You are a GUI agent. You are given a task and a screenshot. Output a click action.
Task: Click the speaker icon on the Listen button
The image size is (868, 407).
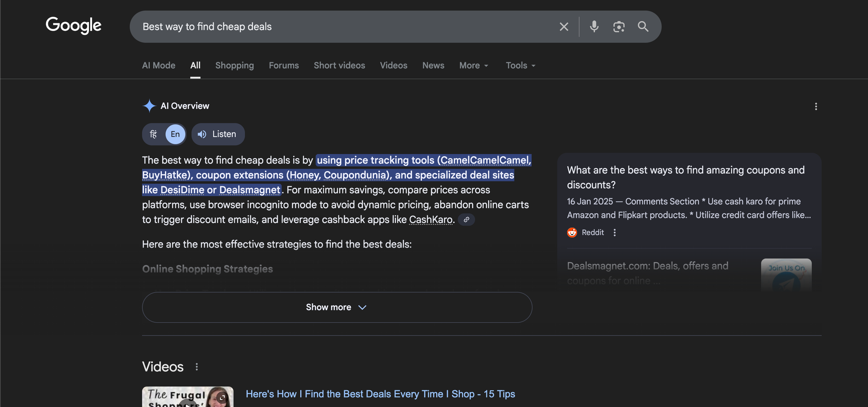[201, 134]
